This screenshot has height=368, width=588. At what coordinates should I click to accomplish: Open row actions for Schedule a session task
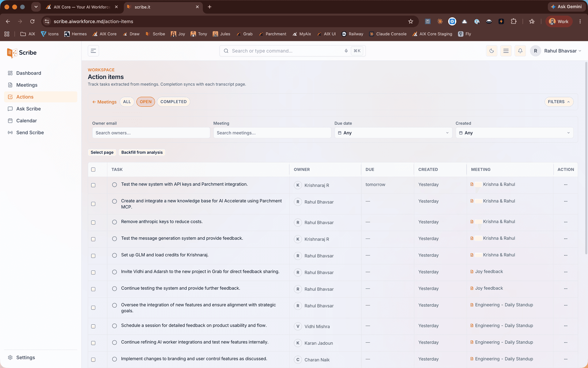pyautogui.click(x=565, y=325)
